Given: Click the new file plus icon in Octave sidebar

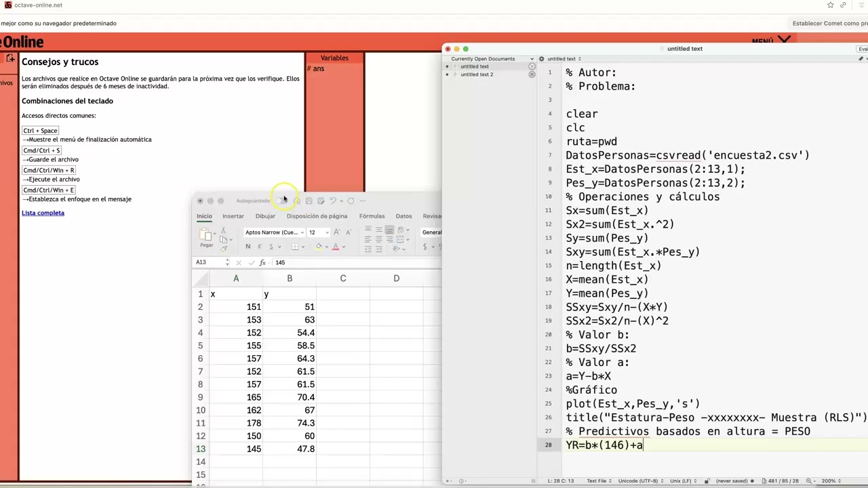Looking at the screenshot, I should click(10, 59).
